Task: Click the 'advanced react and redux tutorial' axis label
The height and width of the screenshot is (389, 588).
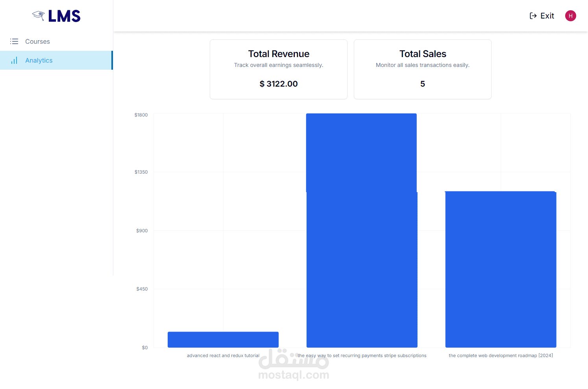Action: coord(223,356)
